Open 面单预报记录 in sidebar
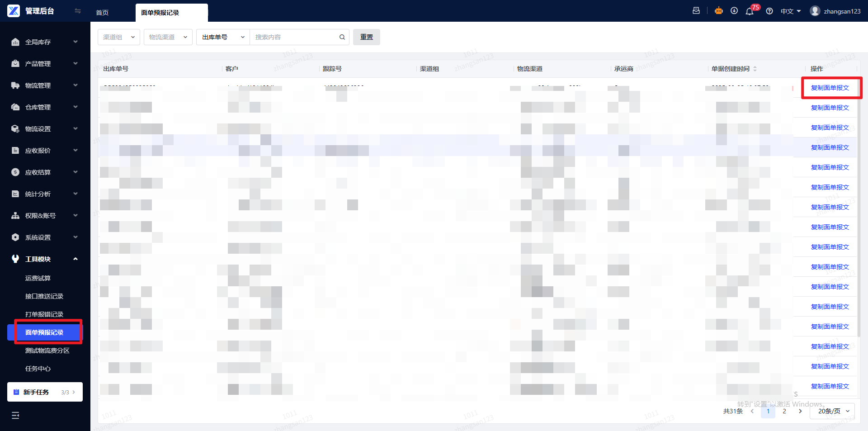Screen dimensions: 868x431 tap(45, 332)
